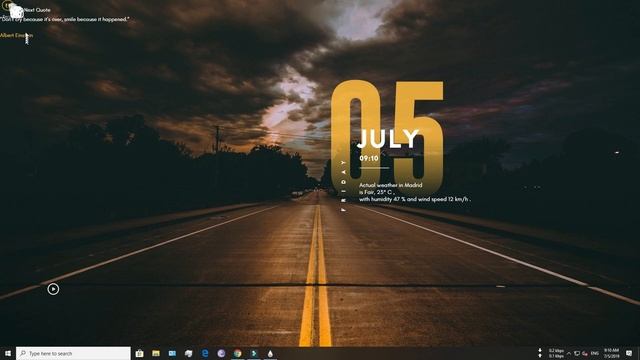
Task: Open the Action Center notification icon
Action: (629, 353)
